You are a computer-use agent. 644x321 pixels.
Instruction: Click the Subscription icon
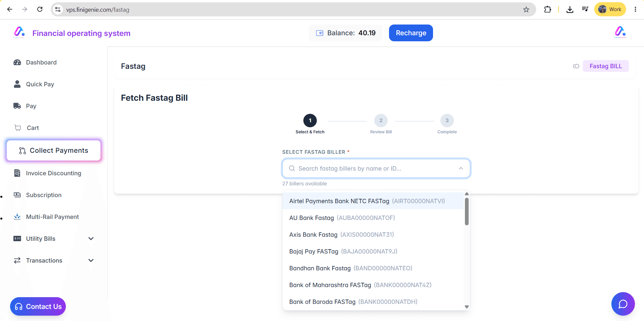(x=17, y=195)
